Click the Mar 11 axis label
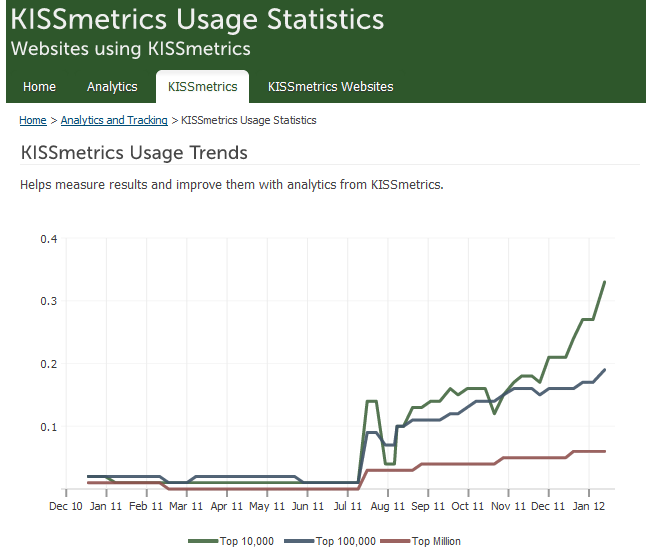Image resolution: width=652 pixels, height=558 pixels. [x=186, y=506]
